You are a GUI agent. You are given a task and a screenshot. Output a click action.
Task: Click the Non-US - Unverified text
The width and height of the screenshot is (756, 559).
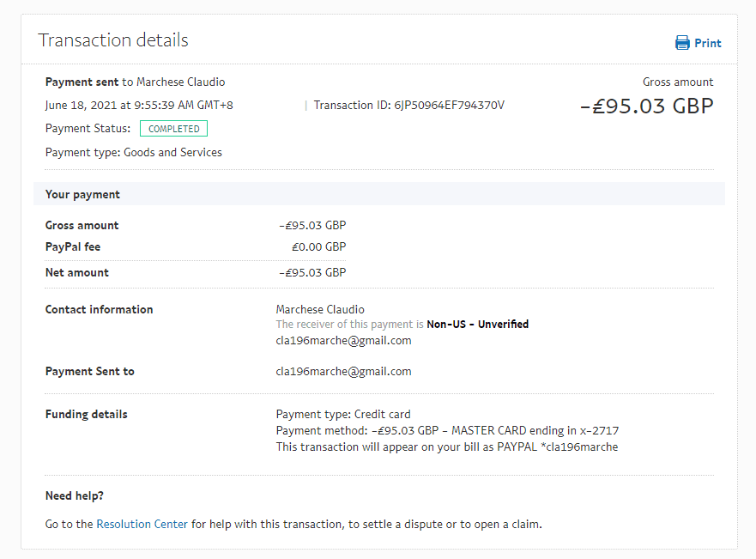[x=477, y=325]
